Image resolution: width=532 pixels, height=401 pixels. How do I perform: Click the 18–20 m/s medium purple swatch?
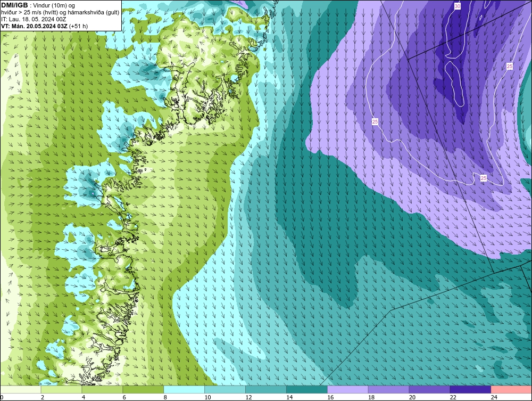(388, 389)
